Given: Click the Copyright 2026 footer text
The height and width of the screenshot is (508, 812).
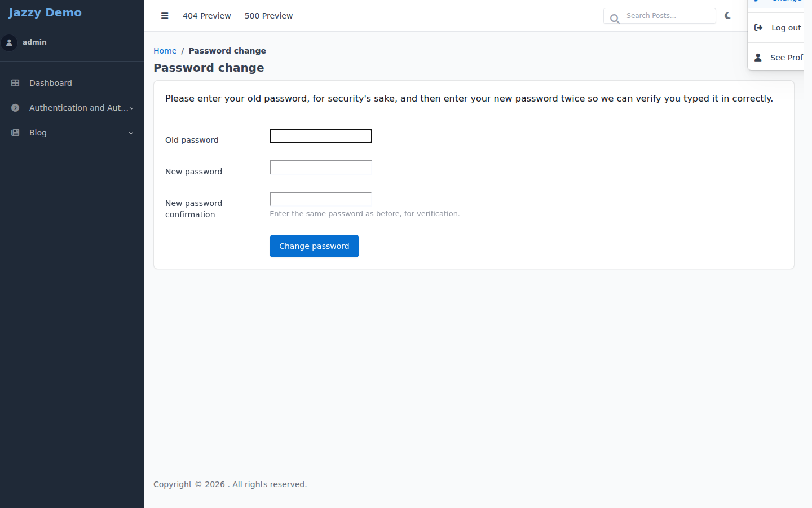Looking at the screenshot, I should pyautogui.click(x=230, y=484).
